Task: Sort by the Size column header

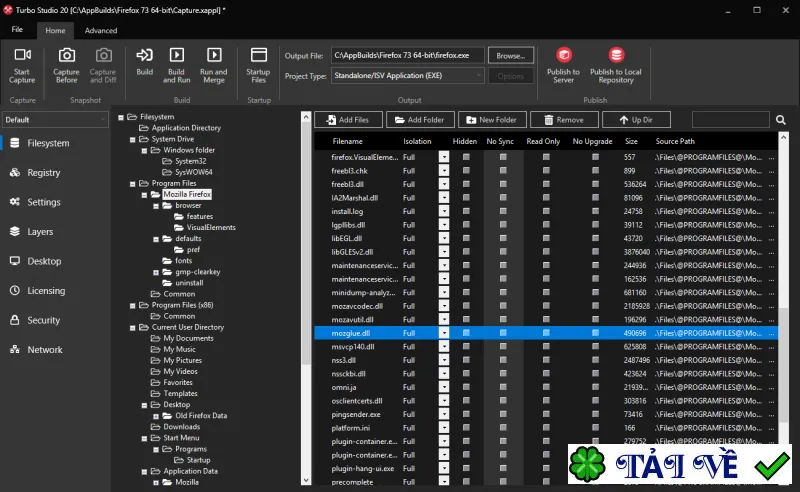Action: point(631,141)
